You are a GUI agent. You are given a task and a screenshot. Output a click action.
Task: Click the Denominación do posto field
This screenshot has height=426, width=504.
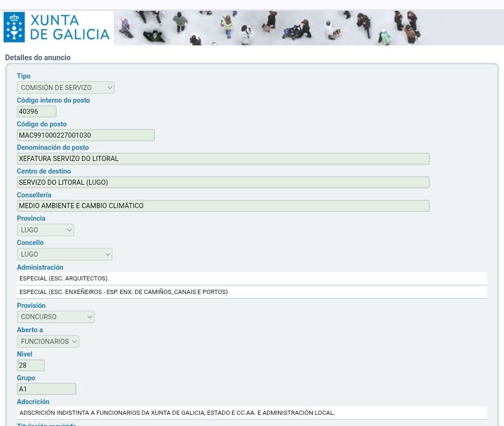223,159
